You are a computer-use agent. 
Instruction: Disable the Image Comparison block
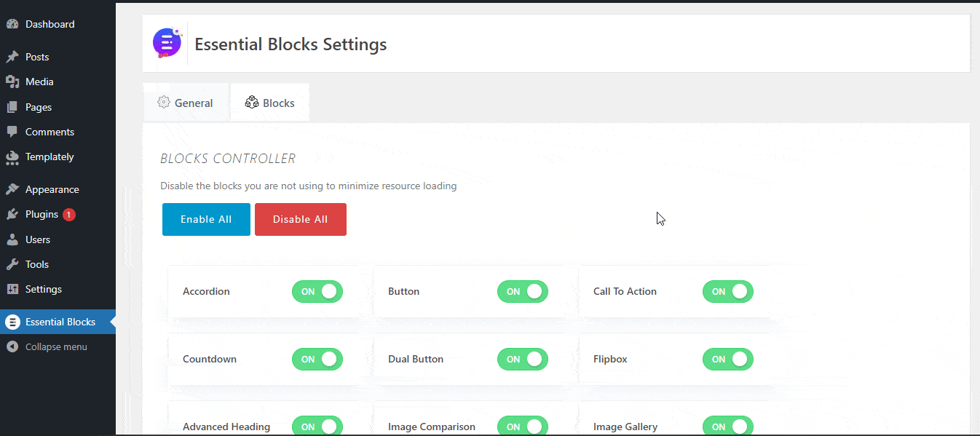(x=523, y=427)
